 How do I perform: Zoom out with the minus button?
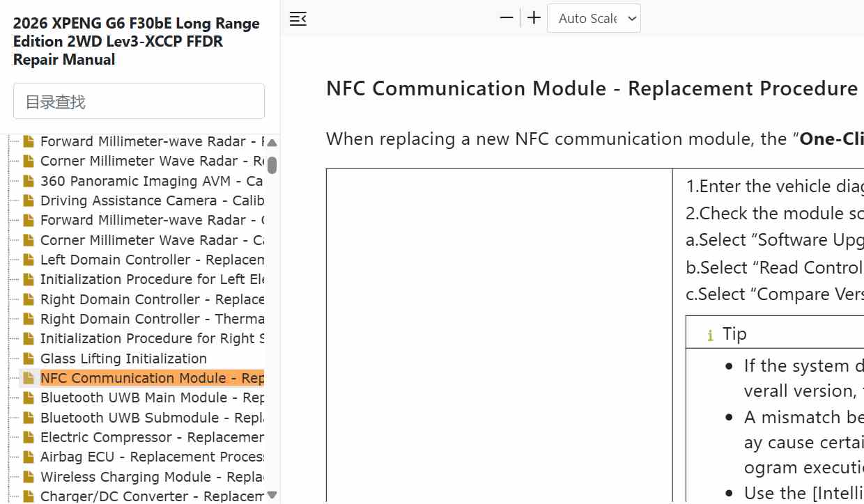coord(507,18)
